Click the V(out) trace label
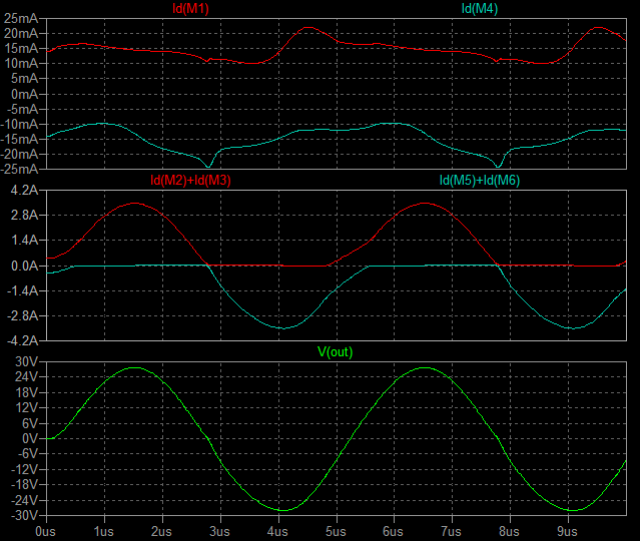Viewport: 640px width, 541px height. pos(335,352)
